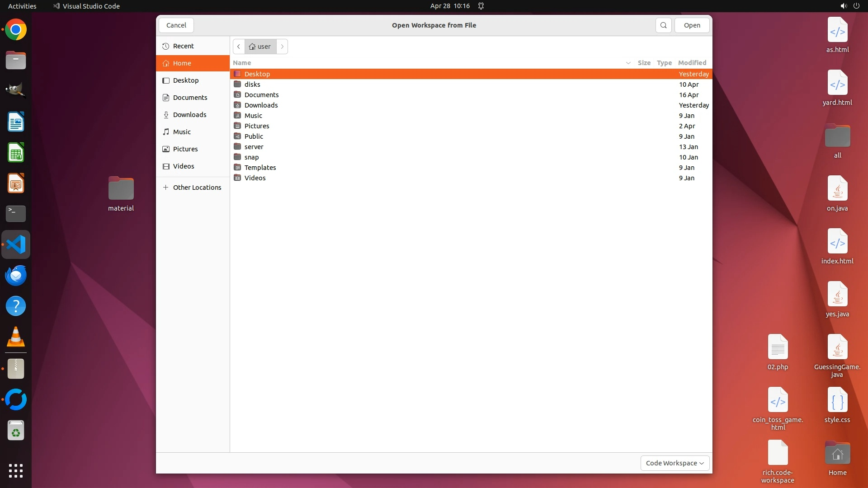This screenshot has height=488, width=868.
Task: Click the sort arrow in Name column
Action: (x=628, y=63)
